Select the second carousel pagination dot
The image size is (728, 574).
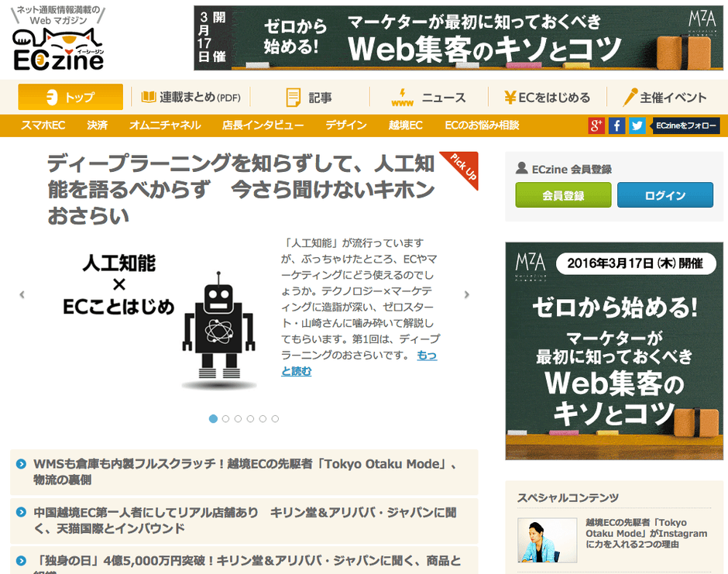226,418
